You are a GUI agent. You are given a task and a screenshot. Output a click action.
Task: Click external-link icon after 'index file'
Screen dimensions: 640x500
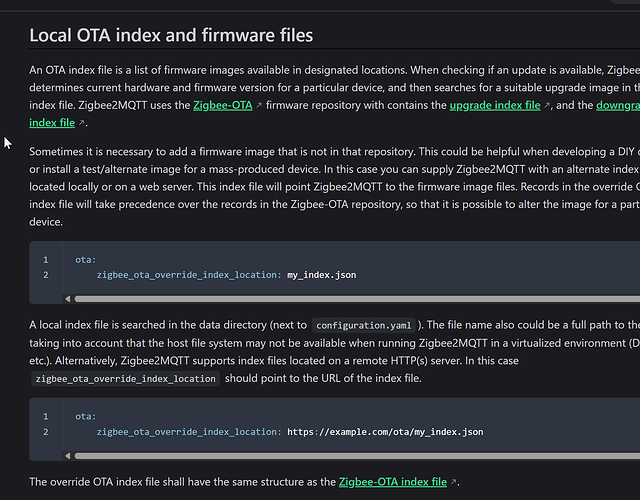click(81, 123)
